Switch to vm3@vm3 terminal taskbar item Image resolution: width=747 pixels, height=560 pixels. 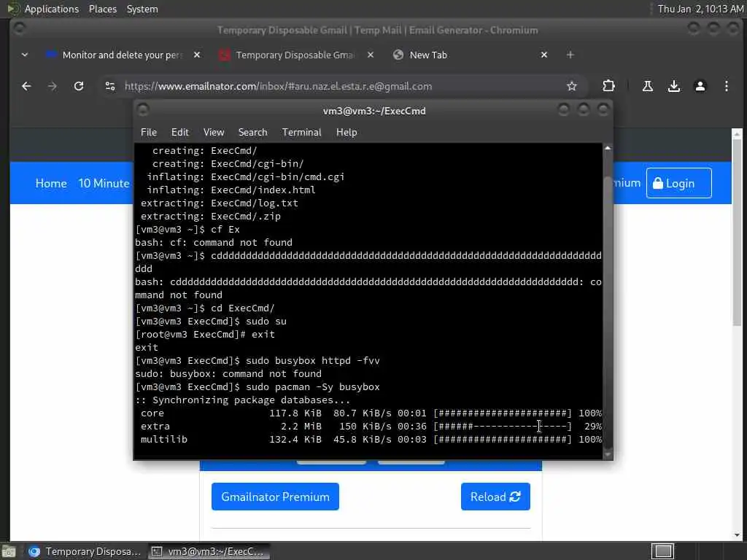pos(209,551)
